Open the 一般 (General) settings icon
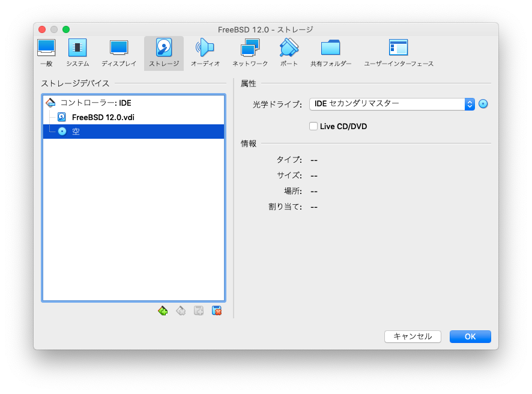This screenshot has width=532, height=394. [46, 52]
